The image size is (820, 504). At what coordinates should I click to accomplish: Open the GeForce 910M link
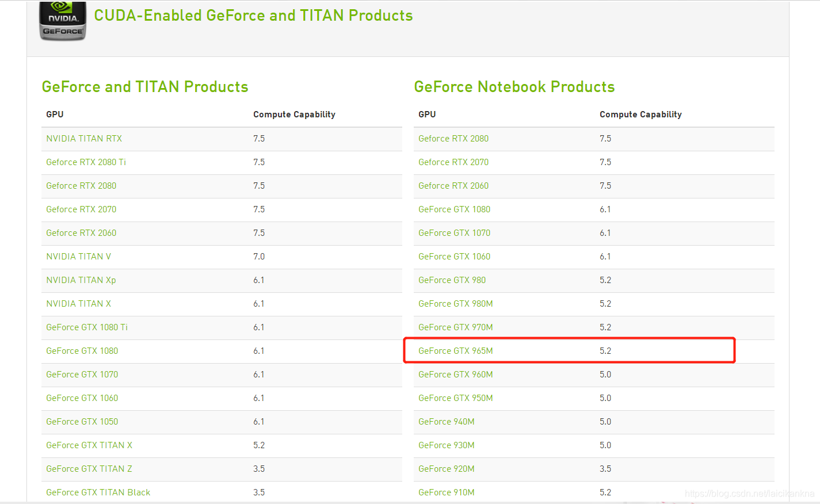pyautogui.click(x=447, y=492)
